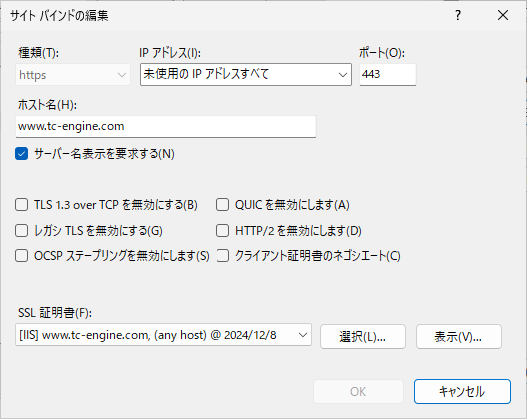Click the OK button
527x419 pixels.
click(x=358, y=391)
